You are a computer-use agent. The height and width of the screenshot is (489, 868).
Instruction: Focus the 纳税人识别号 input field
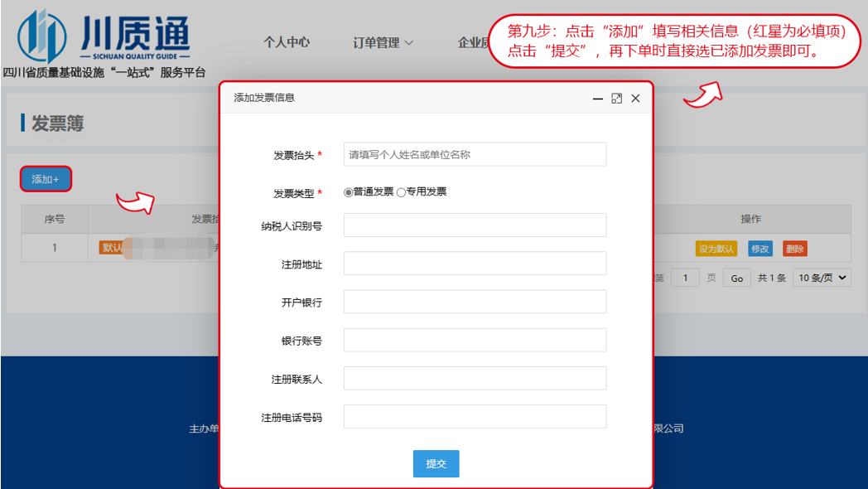(475, 225)
